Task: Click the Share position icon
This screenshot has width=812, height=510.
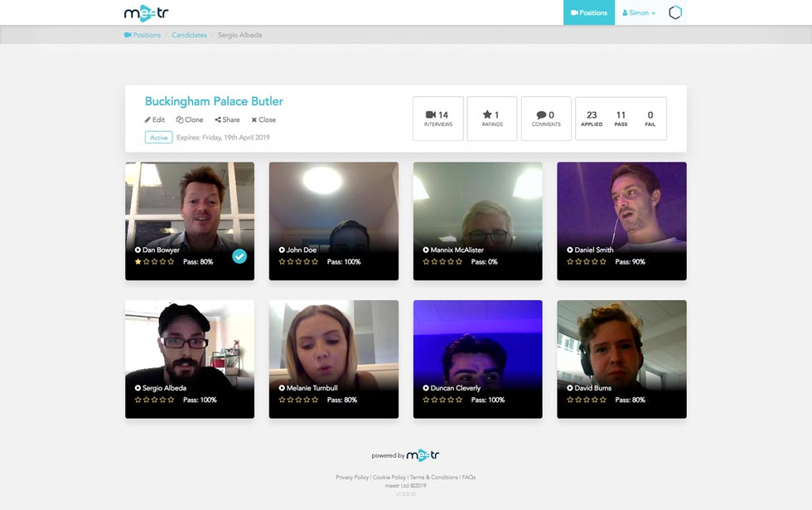Action: click(218, 120)
